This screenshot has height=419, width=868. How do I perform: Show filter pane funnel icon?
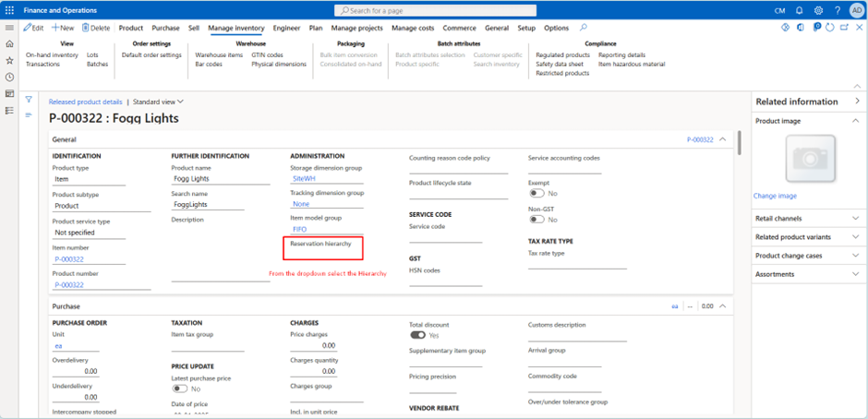[x=29, y=100]
